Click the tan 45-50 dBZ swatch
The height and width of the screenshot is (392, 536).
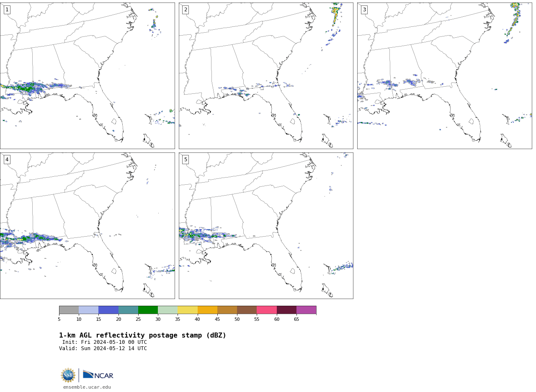tap(227, 310)
